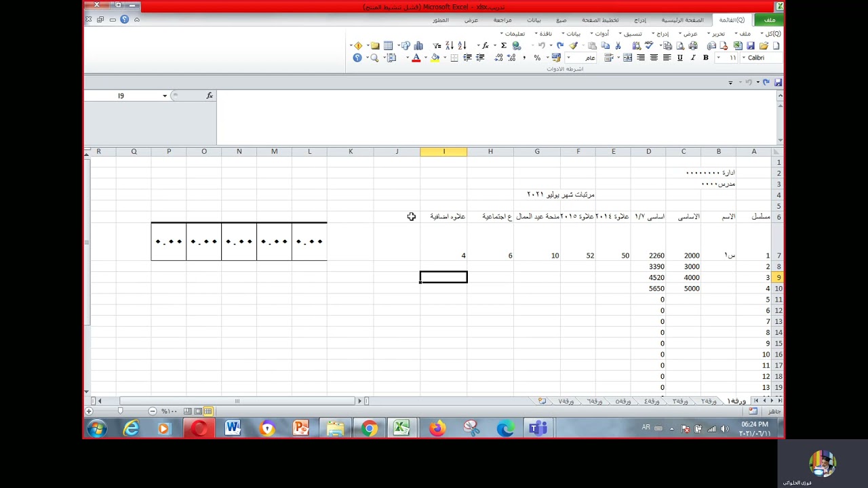Switch to Page Layout view button
This screenshot has width=868, height=488.
(198, 411)
